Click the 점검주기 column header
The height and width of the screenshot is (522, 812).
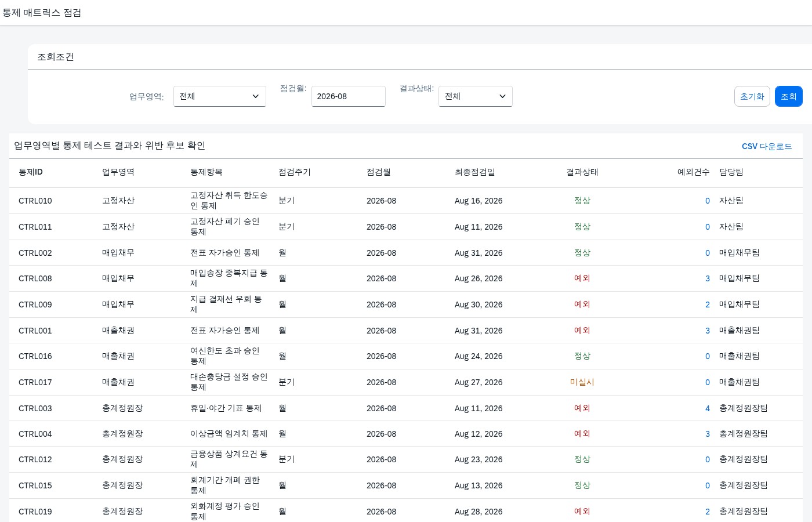coord(295,172)
